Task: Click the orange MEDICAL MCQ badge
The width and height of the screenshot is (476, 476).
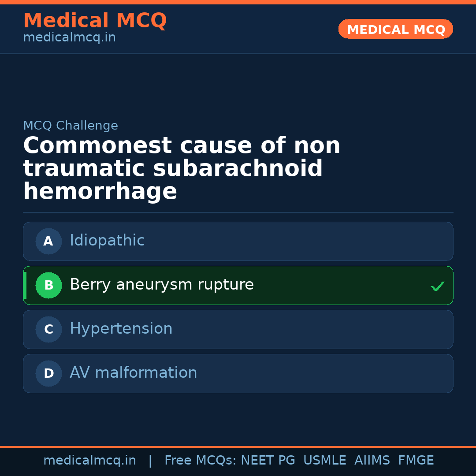Action: (x=395, y=29)
